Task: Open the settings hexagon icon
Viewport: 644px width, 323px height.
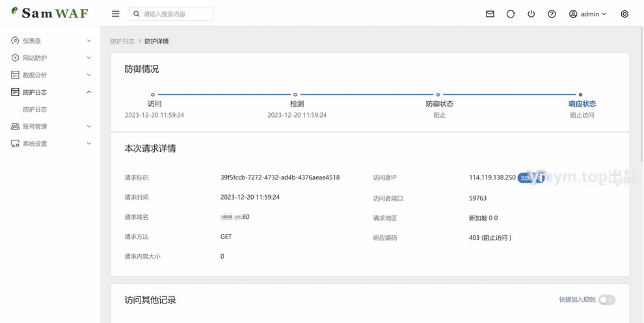Action: click(624, 14)
